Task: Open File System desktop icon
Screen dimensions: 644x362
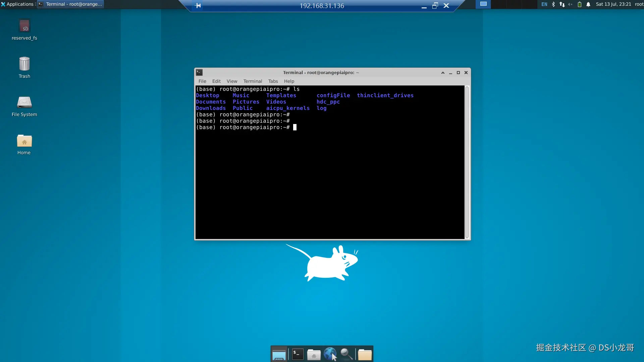Action: [24, 103]
